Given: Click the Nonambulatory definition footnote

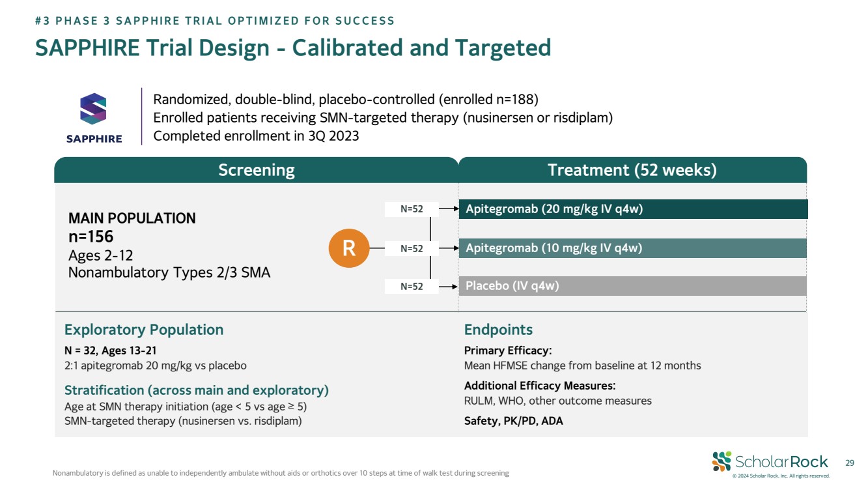Looking at the screenshot, I should pos(281,473).
